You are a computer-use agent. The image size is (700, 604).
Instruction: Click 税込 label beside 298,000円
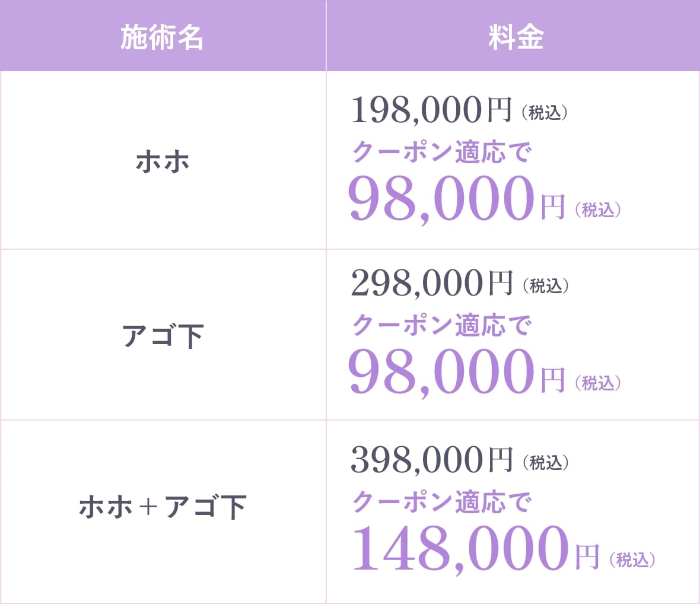(546, 285)
